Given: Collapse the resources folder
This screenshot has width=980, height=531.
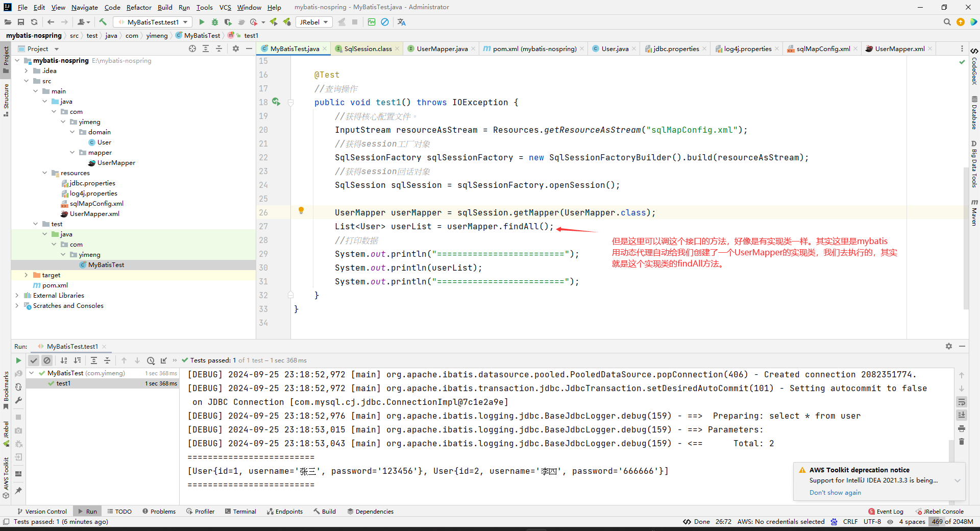Looking at the screenshot, I should click(44, 173).
